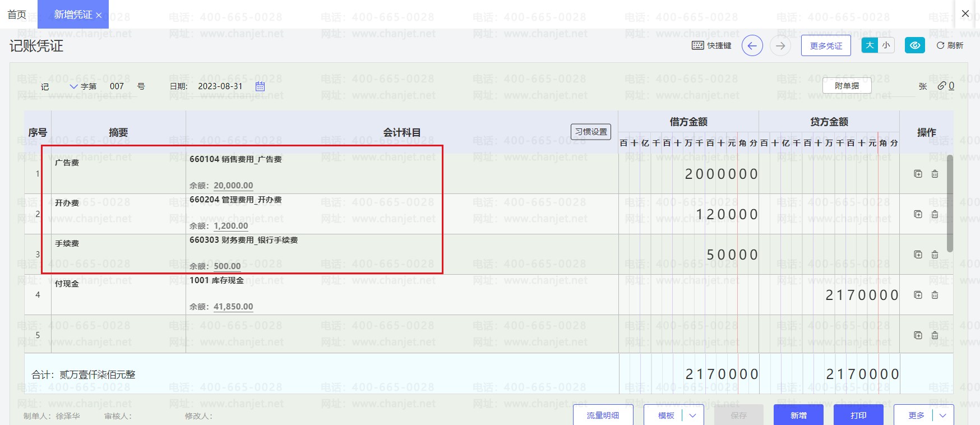Click the attachment paperclip icon
This screenshot has height=425, width=980.
(942, 86)
